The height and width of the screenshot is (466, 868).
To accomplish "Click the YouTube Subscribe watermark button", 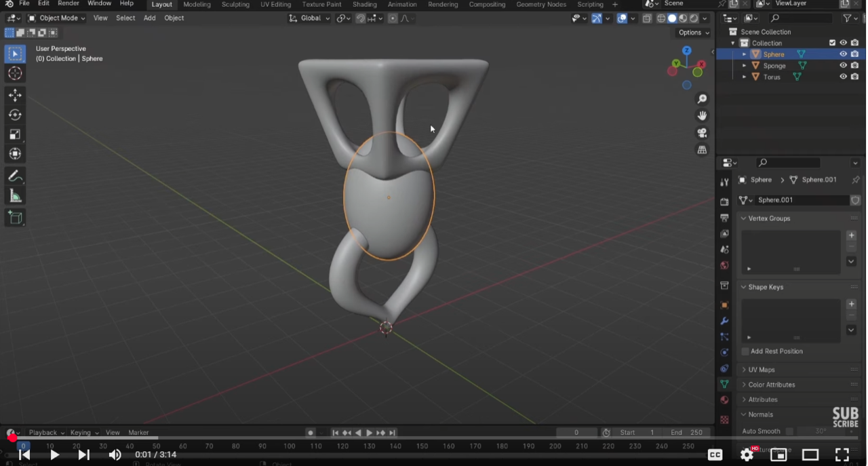I will point(845,417).
